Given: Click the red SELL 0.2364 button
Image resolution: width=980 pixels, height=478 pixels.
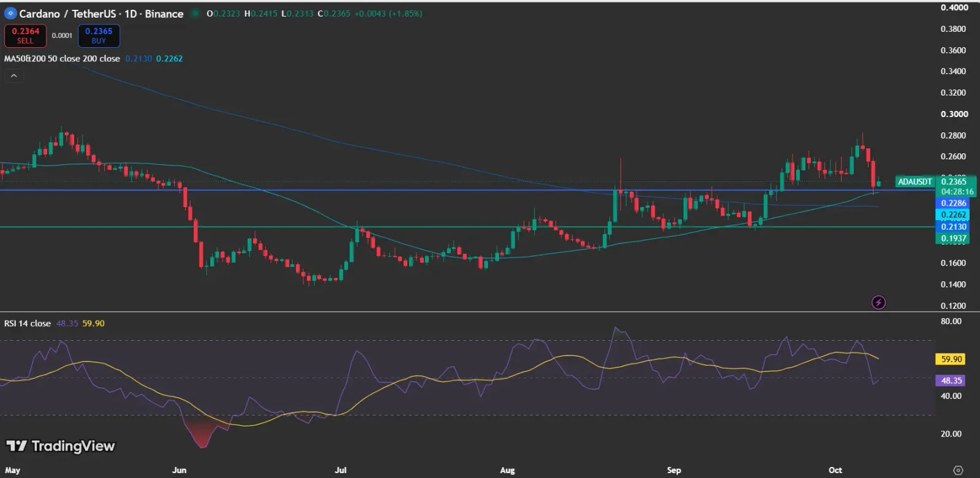Looking at the screenshot, I should (x=25, y=36).
